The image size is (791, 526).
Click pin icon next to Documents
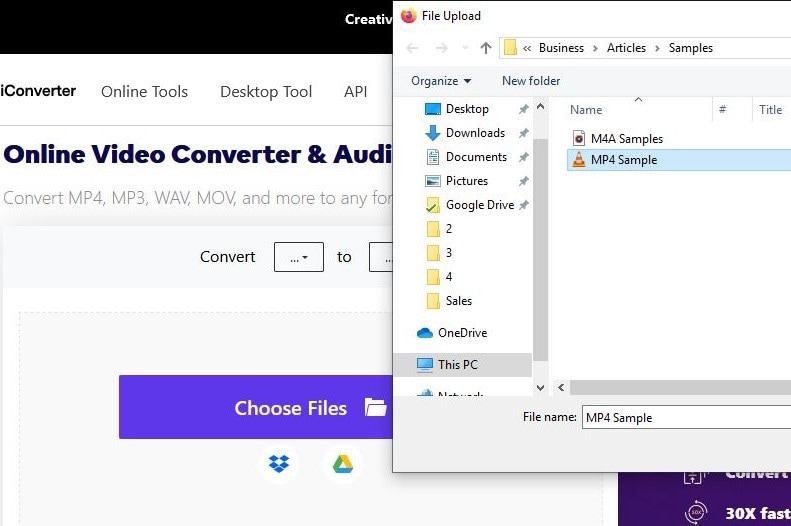coord(524,157)
